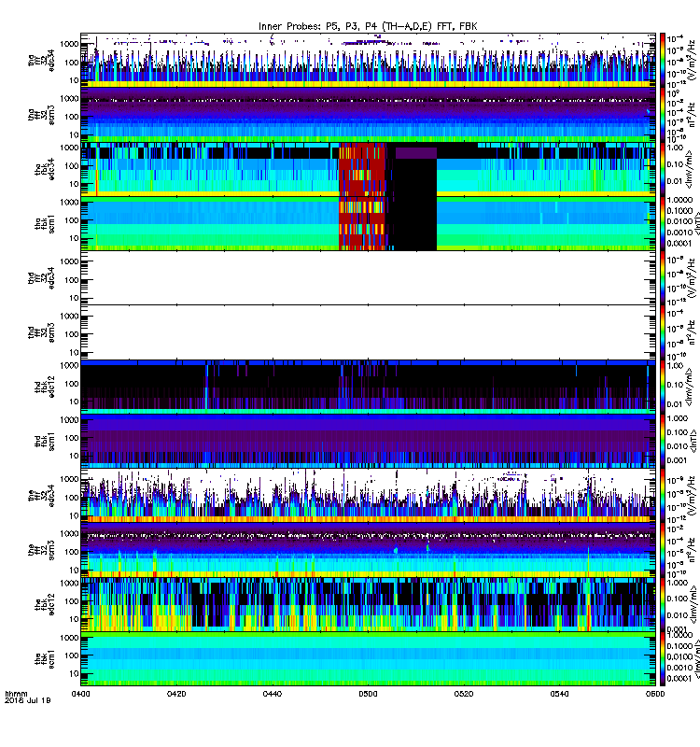Click the '10' tick label of the fbk scm1 panel
Viewport: 700px width, 747px height.
click(74, 673)
